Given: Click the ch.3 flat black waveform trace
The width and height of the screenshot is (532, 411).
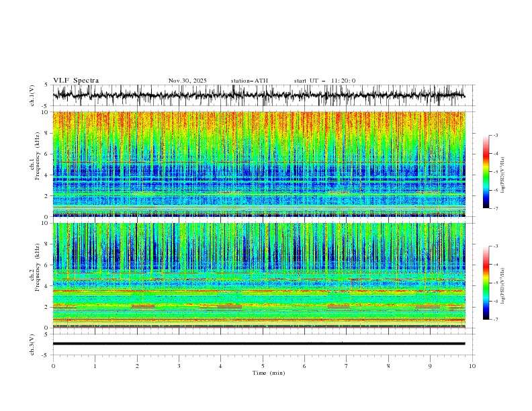Looking at the screenshot, I should pyautogui.click(x=259, y=344).
